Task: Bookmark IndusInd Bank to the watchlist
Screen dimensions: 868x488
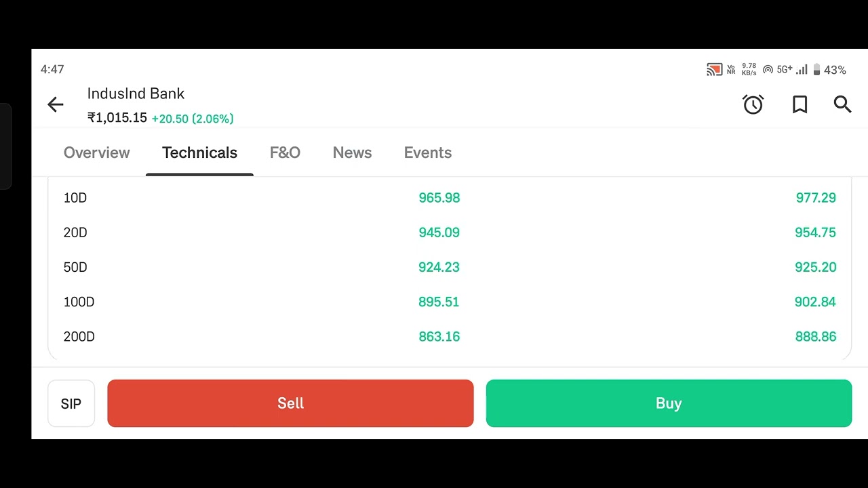Action: coord(800,104)
